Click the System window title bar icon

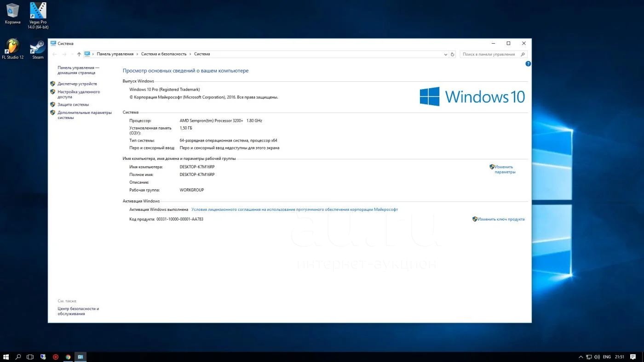(x=53, y=43)
